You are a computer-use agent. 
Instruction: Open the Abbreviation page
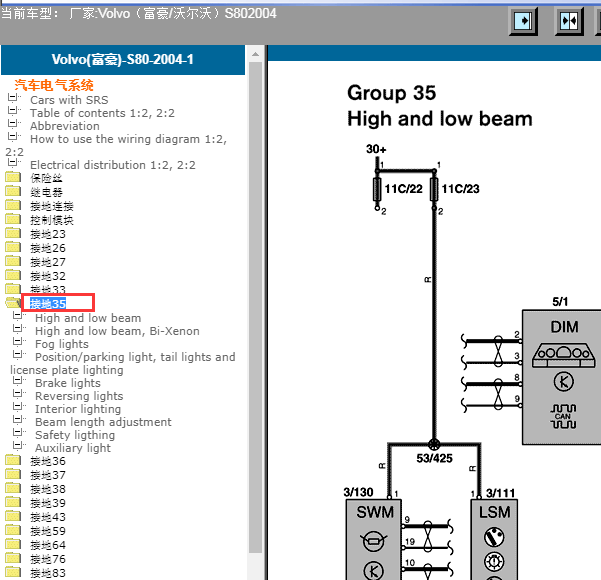(65, 126)
